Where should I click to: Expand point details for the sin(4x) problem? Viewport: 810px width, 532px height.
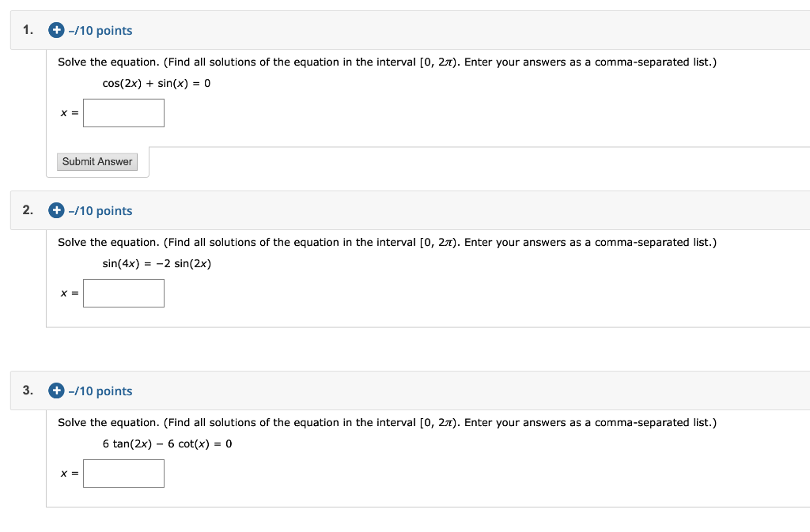[x=55, y=210]
